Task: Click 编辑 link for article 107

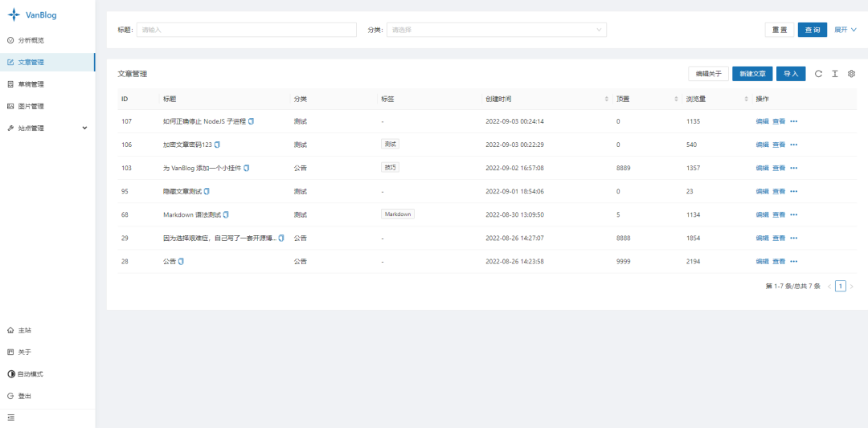Action: (762, 121)
